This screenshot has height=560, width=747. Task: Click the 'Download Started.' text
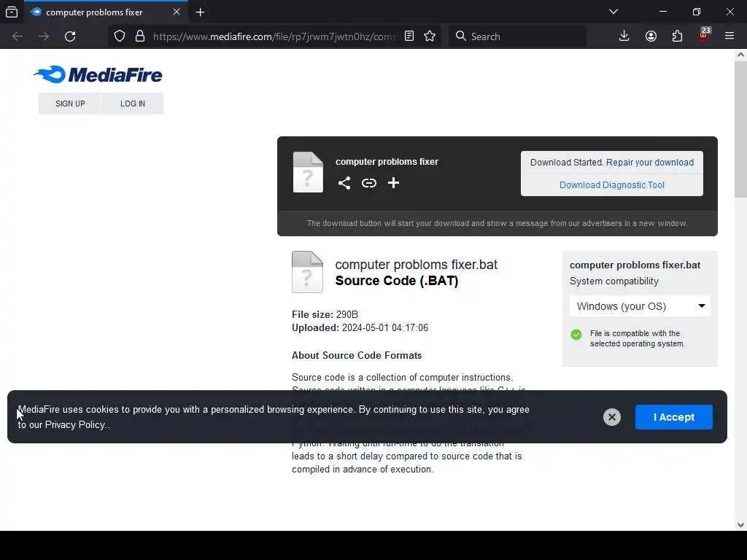point(567,163)
